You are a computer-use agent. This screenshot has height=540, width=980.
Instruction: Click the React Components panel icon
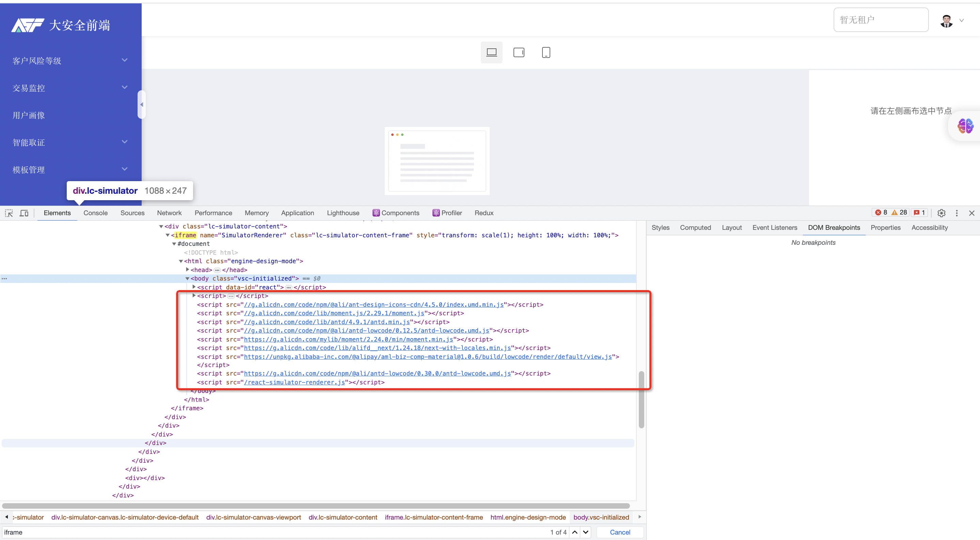376,212
